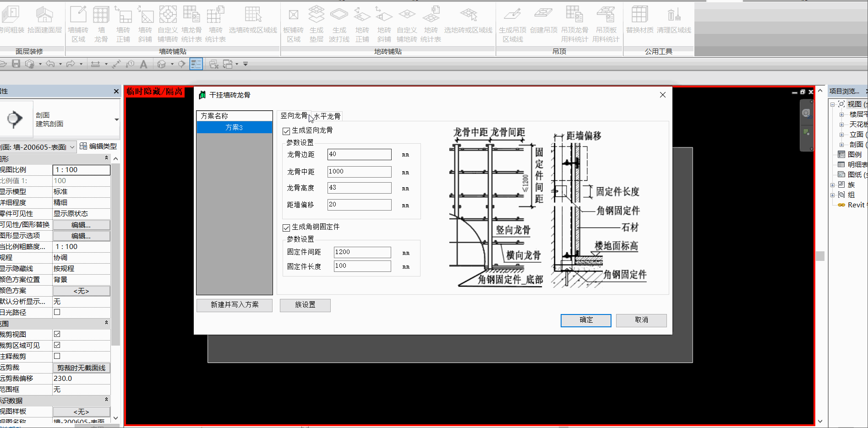This screenshot has width=868, height=428.
Task: Toggle 生成角钢固定件 checkbox
Action: pos(286,228)
